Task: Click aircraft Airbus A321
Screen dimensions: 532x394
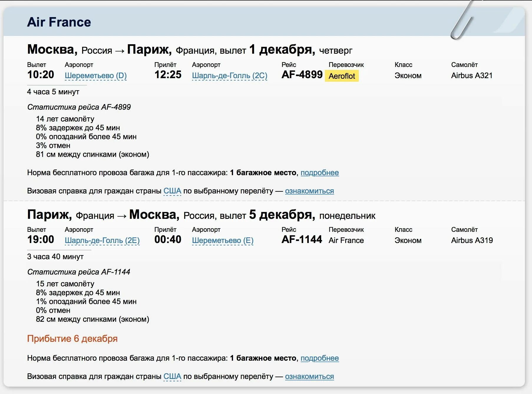Action: click(x=472, y=76)
